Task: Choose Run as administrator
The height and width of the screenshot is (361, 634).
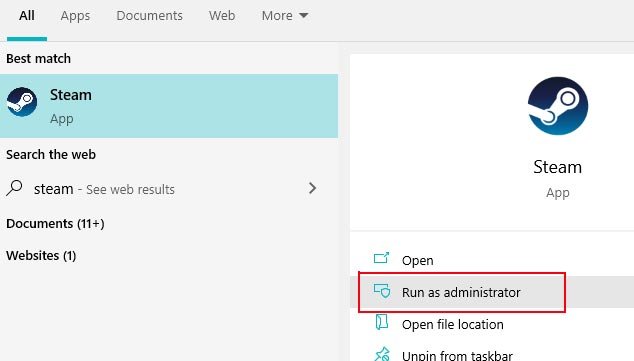Action: tap(492, 292)
